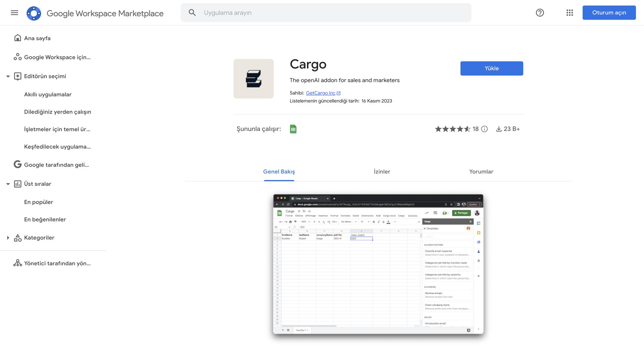
Task: Open the help question mark icon
Action: tap(540, 13)
